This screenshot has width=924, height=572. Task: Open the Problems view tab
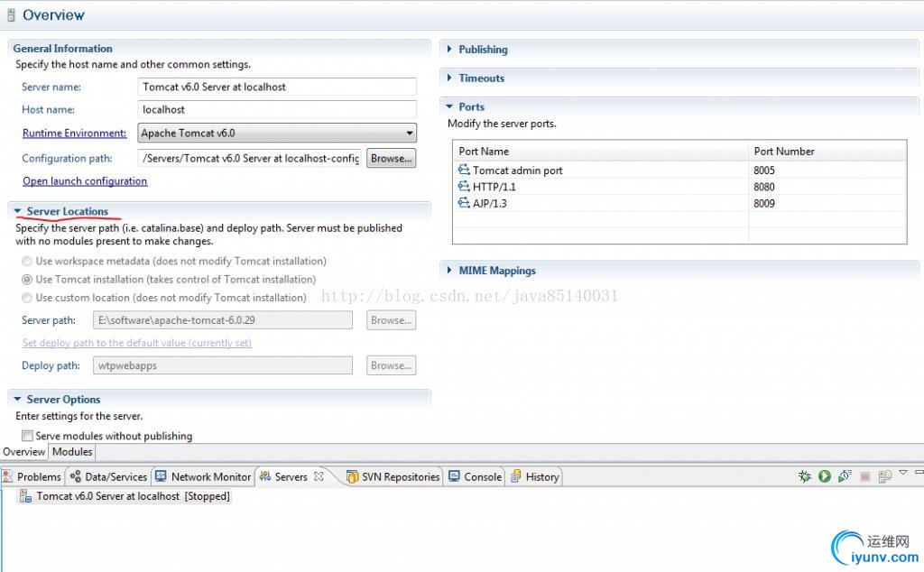point(32,476)
